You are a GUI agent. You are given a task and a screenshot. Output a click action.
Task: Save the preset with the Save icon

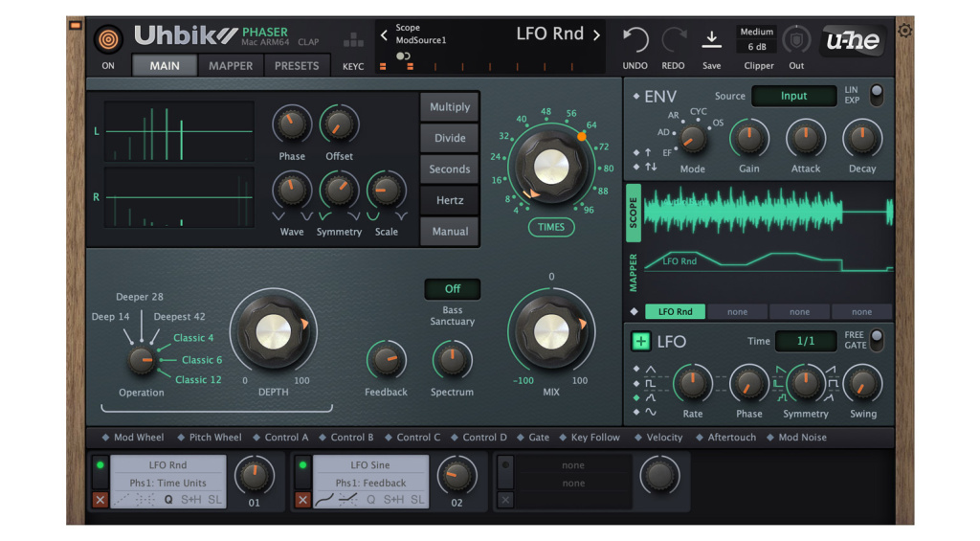tap(712, 40)
